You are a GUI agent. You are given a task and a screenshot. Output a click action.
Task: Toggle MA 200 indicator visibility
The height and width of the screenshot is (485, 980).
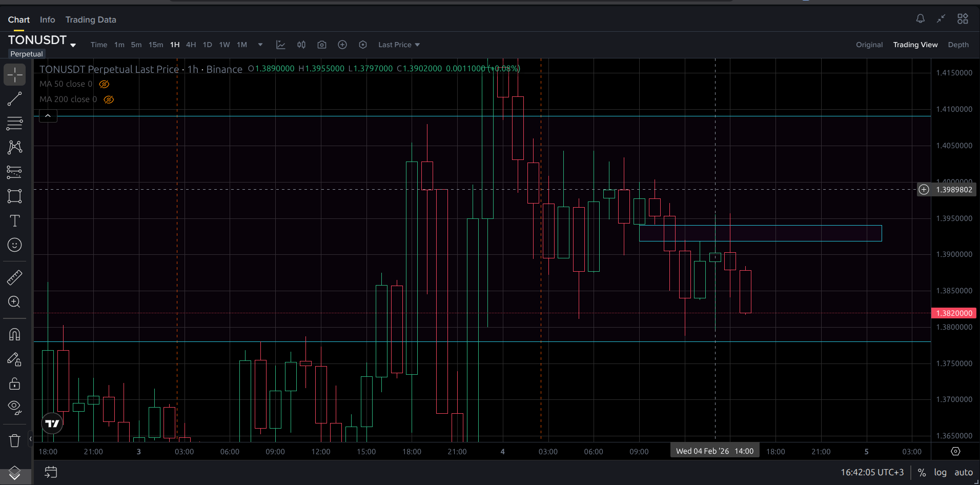109,99
